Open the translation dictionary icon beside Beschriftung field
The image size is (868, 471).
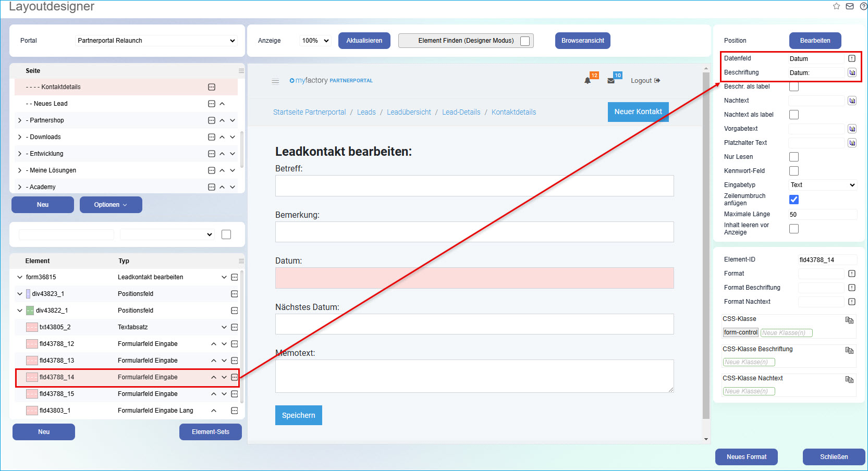click(x=853, y=72)
